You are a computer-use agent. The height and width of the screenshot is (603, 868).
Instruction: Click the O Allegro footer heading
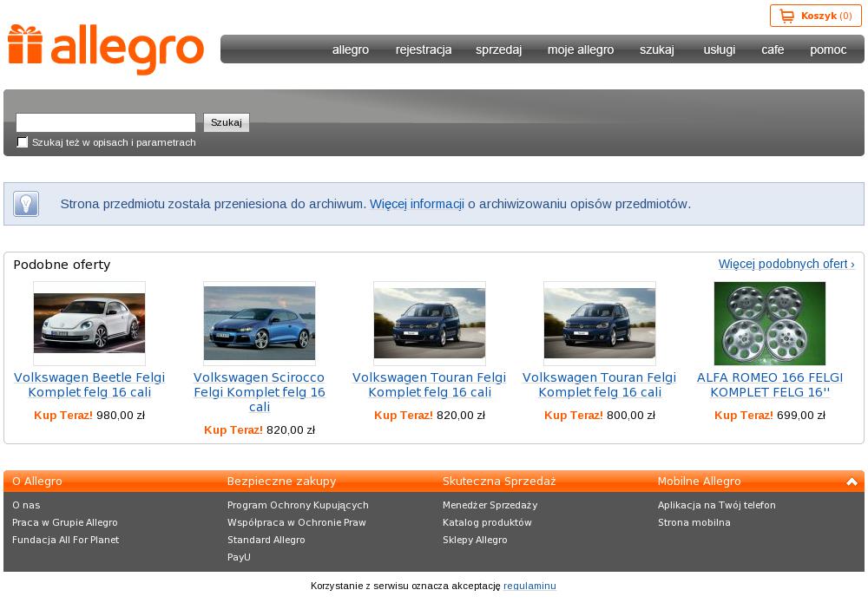37,482
